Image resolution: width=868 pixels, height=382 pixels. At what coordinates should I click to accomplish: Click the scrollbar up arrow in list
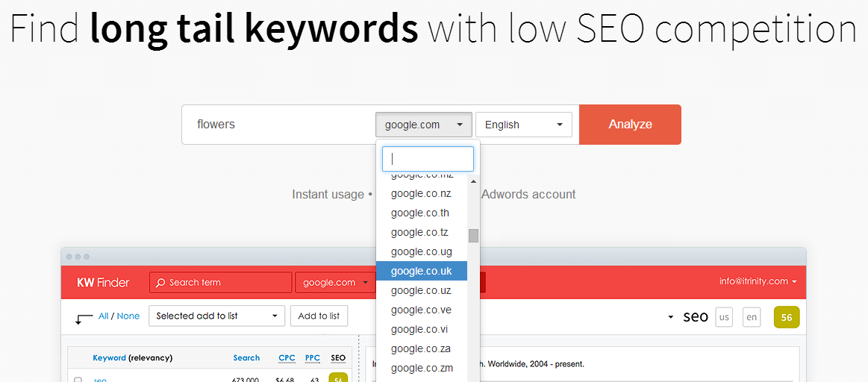click(473, 181)
